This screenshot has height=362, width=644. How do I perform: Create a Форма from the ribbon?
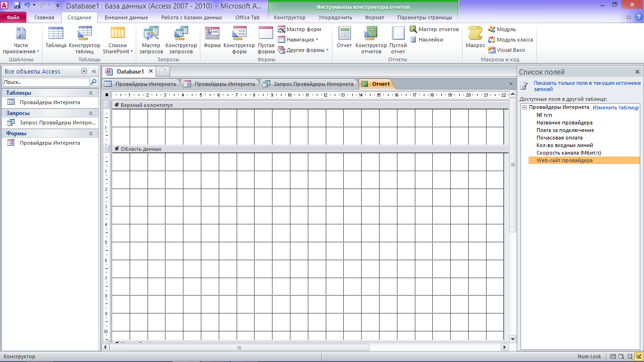pos(212,38)
